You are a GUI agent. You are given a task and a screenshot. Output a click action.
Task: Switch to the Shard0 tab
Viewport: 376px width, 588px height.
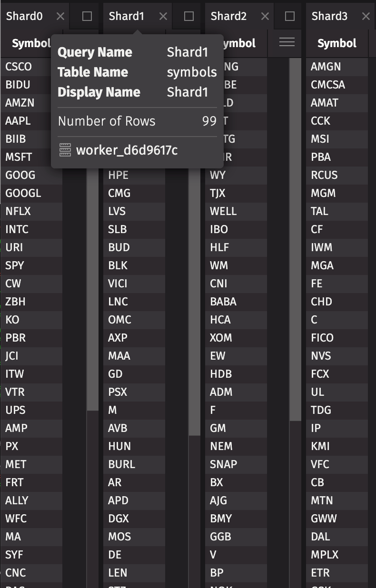pos(25,16)
